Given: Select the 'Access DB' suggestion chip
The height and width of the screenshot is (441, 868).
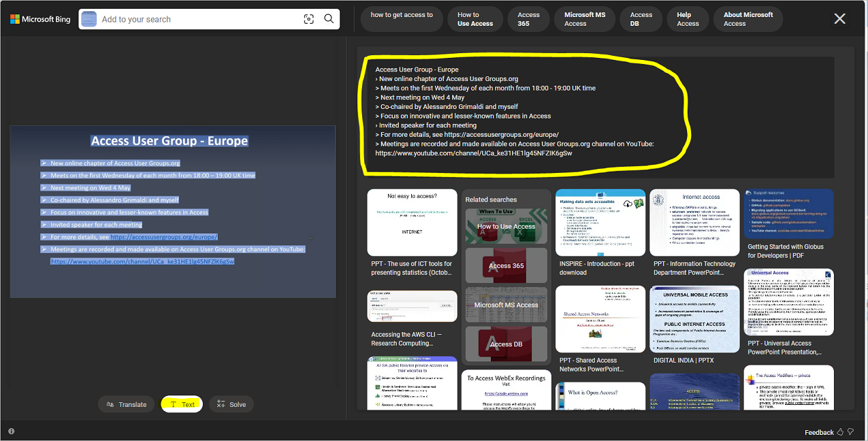Looking at the screenshot, I should point(641,19).
